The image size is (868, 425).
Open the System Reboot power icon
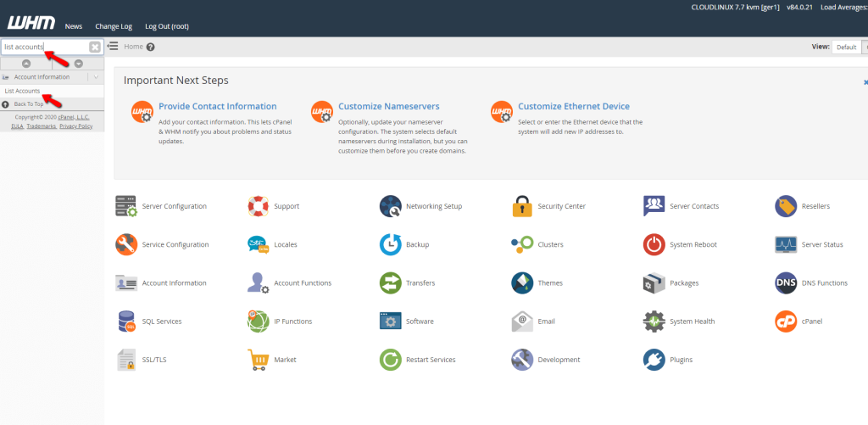[654, 244]
